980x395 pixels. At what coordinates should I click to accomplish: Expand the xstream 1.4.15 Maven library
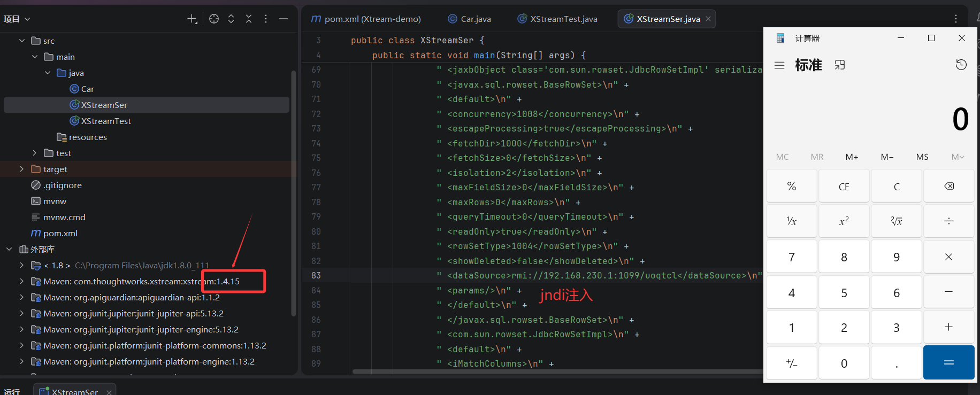(x=22, y=281)
